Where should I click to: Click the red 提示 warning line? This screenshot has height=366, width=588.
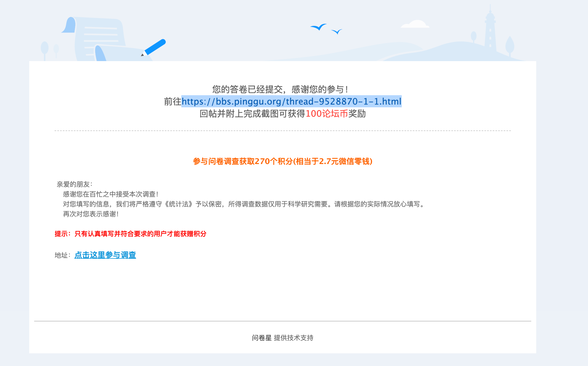coord(130,234)
